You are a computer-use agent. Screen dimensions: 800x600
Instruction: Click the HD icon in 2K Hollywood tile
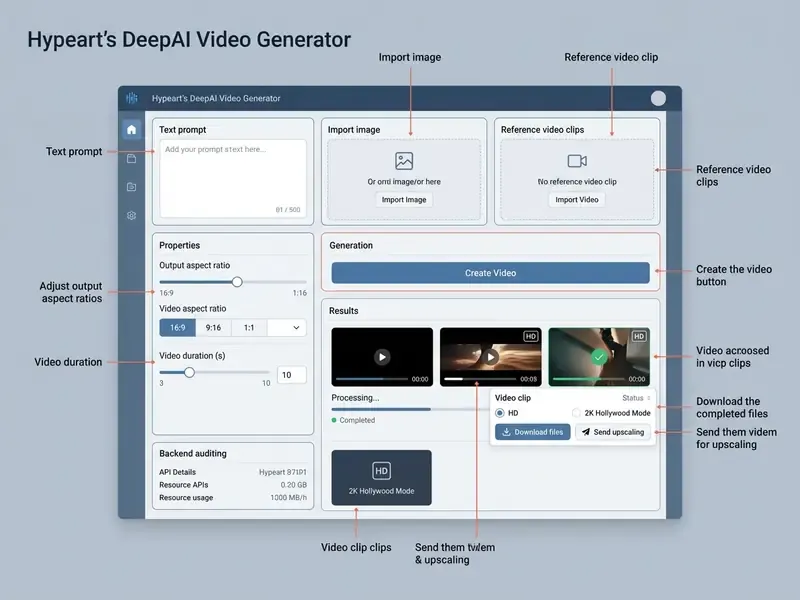pyautogui.click(x=381, y=471)
